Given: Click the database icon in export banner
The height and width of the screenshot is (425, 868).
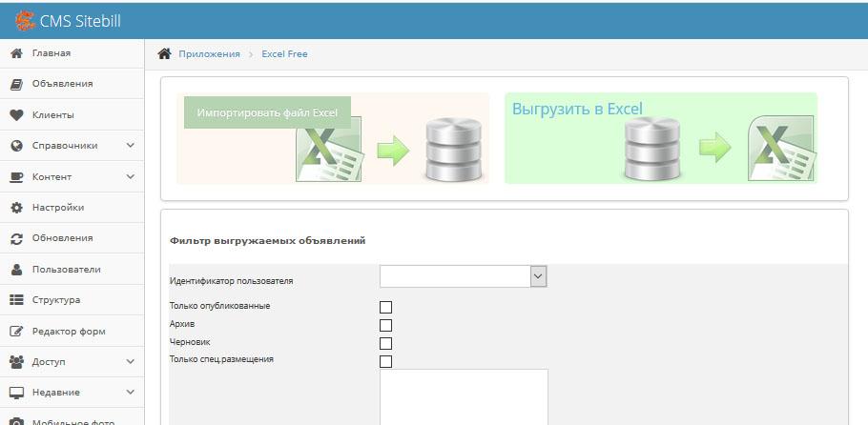Looking at the screenshot, I should click(652, 150).
